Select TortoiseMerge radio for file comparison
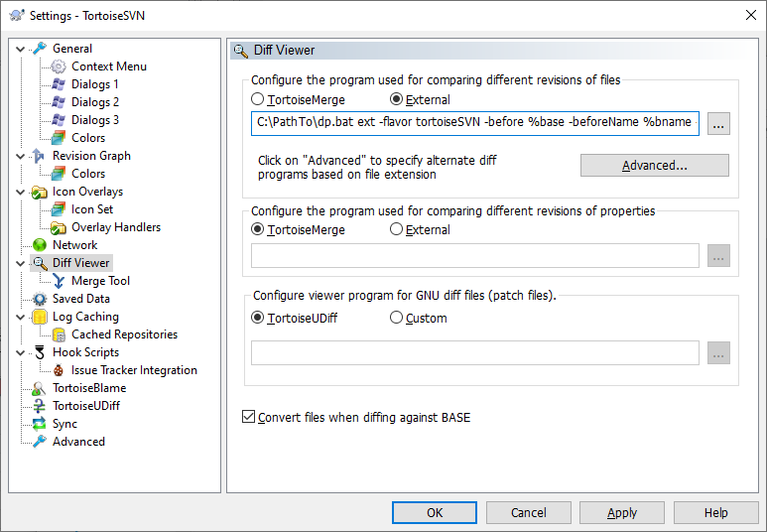This screenshot has height=532, width=767. [258, 99]
